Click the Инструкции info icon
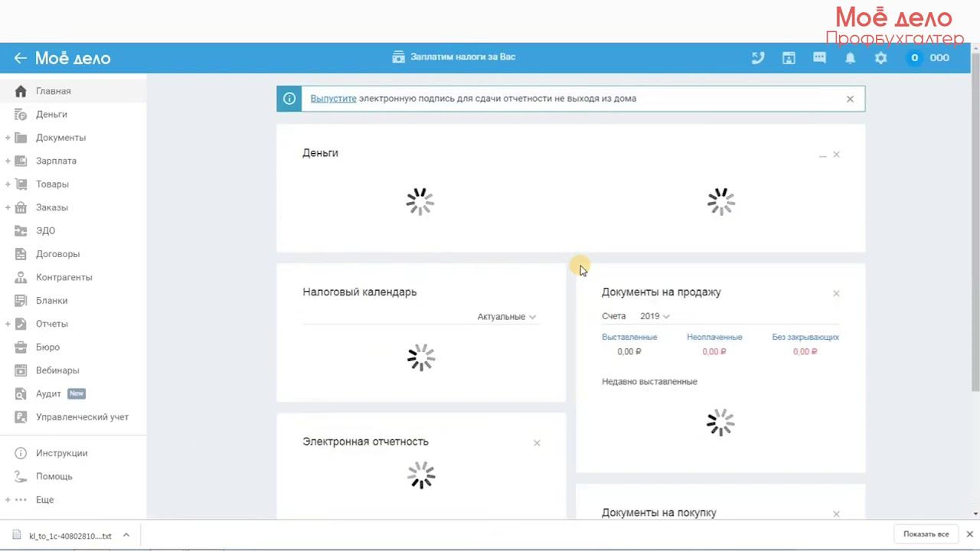This screenshot has width=980, height=551. (21, 453)
